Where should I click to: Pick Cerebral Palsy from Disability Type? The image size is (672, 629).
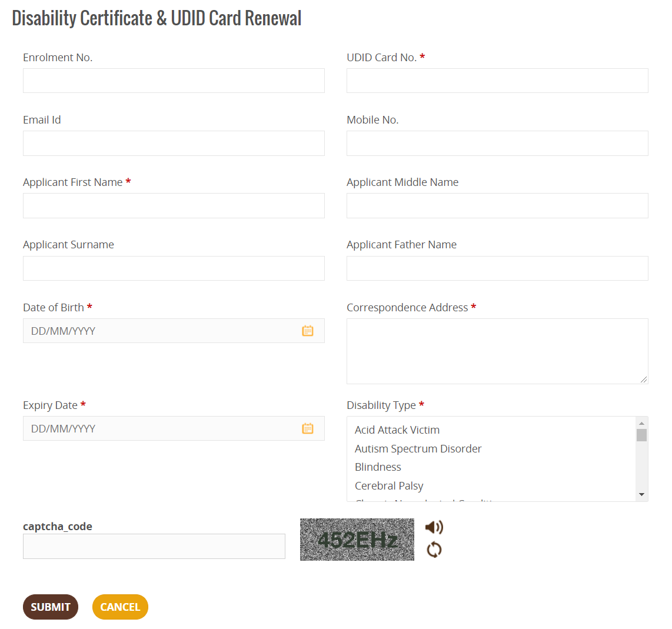tap(389, 486)
